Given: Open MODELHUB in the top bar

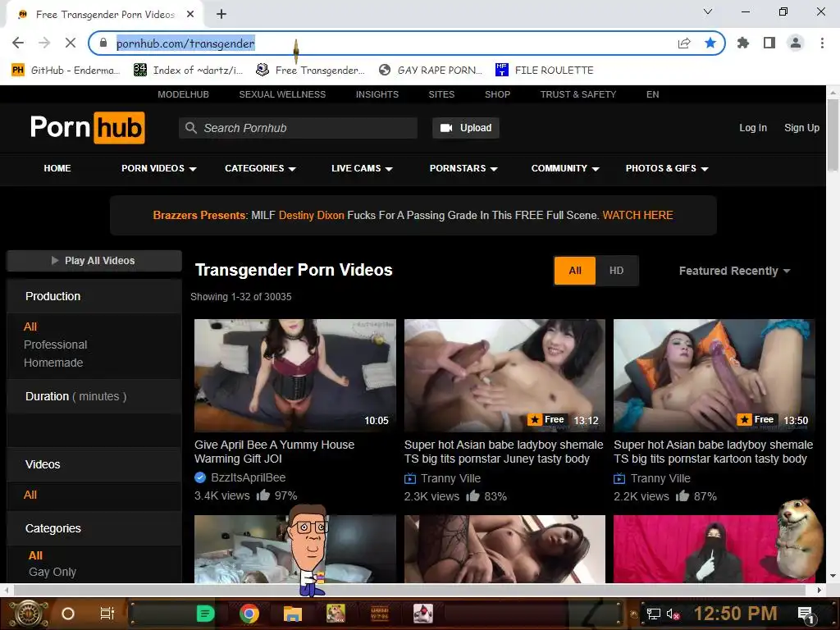Looking at the screenshot, I should [x=183, y=94].
